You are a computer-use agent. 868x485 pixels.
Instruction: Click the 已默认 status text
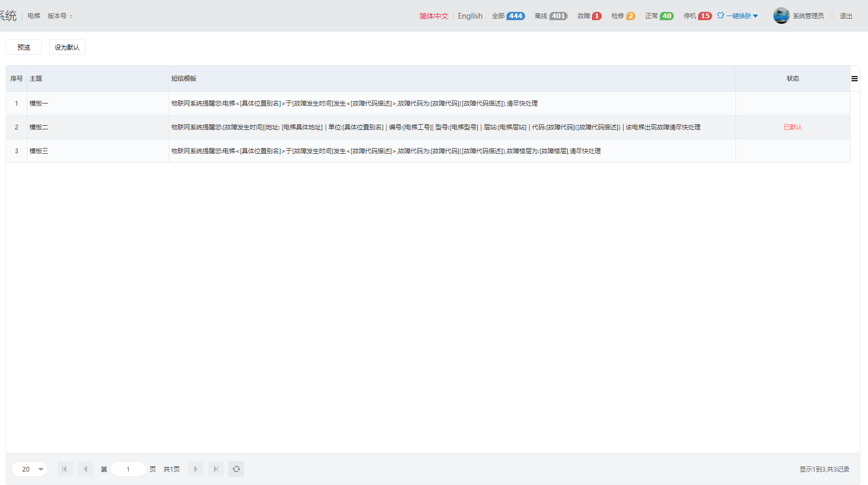(793, 127)
